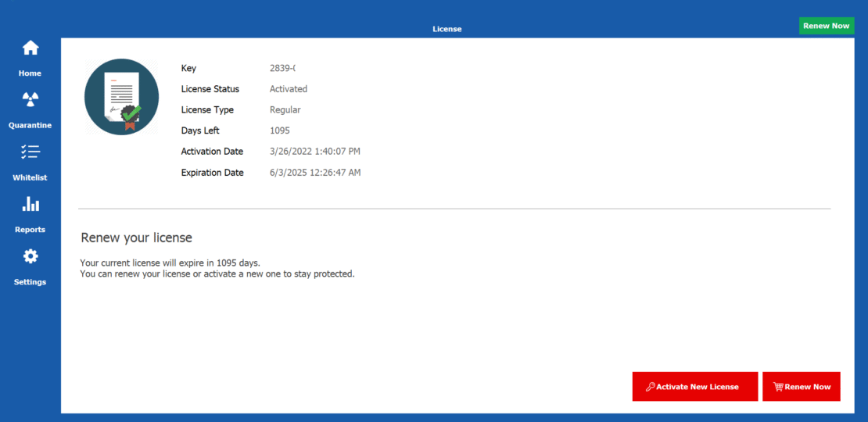The image size is (868, 422).
Task: Click the key value 2839-
Action: (283, 68)
